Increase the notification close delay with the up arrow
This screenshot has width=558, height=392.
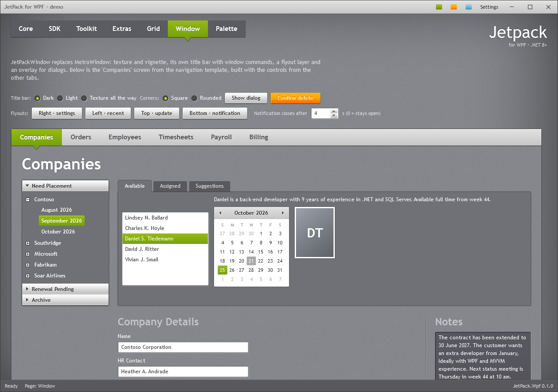tap(334, 111)
